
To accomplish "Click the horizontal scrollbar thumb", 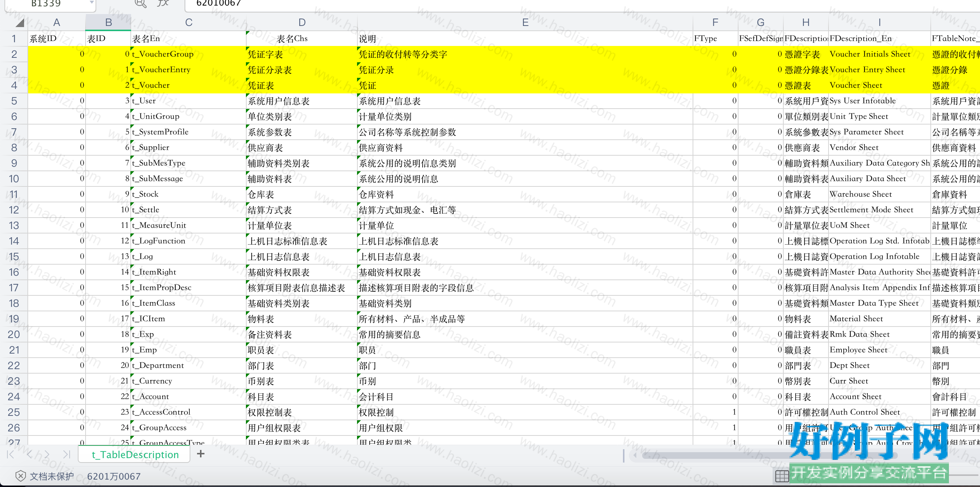I will [770, 455].
